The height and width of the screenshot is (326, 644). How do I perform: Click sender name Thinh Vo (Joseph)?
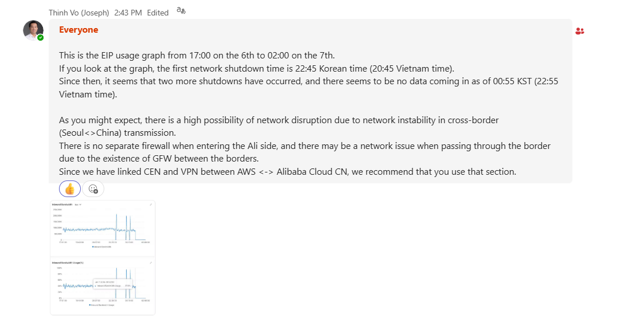point(76,12)
